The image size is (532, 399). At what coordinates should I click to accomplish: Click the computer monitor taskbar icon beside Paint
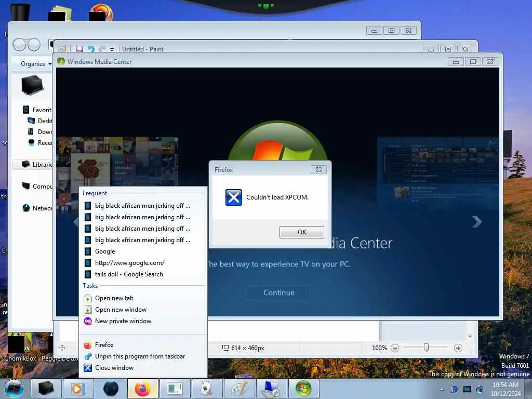(x=271, y=389)
